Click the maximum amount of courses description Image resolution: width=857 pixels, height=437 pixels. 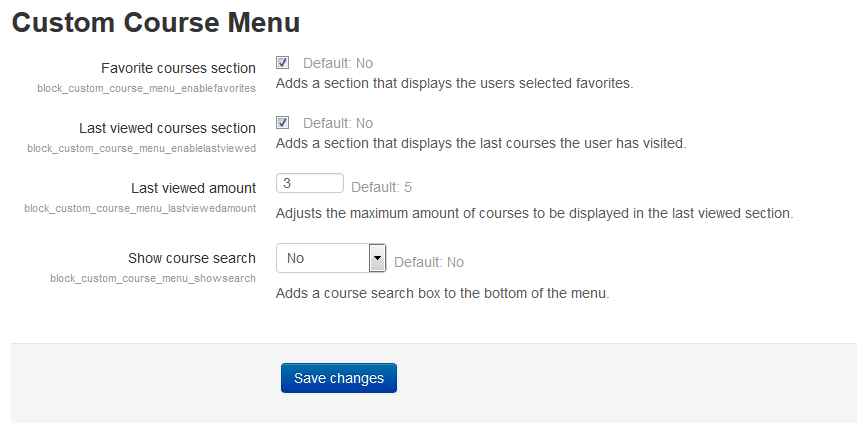pyautogui.click(x=534, y=213)
